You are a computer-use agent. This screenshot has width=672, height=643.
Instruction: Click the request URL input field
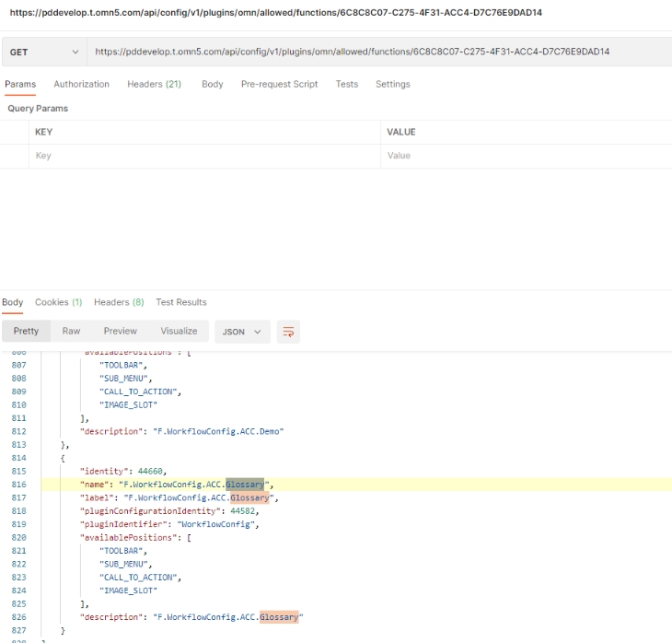pos(377,53)
